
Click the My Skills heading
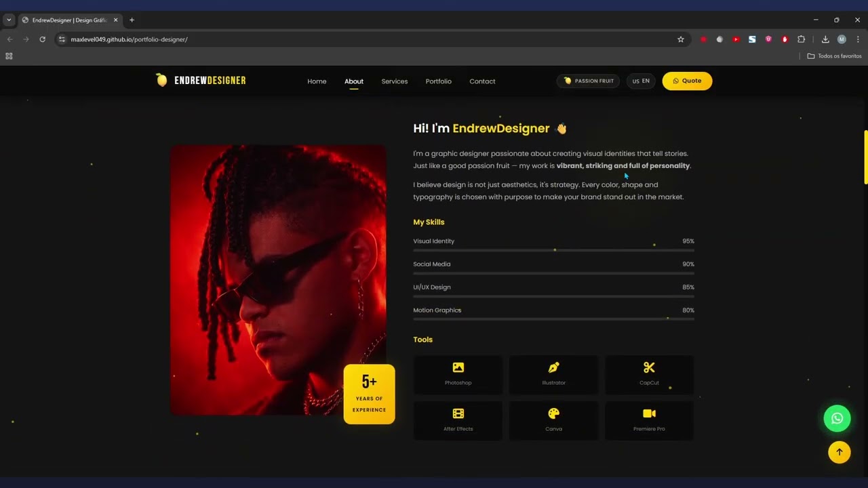429,222
